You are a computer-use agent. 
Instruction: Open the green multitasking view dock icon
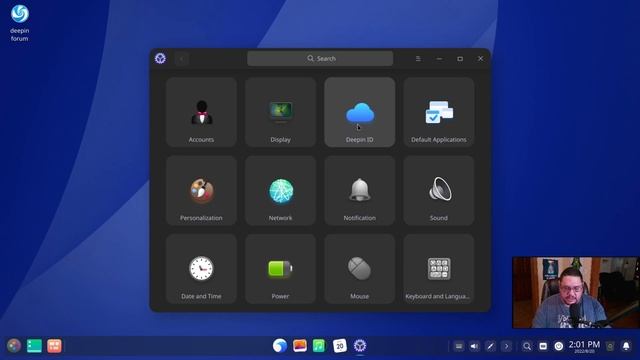point(34,346)
